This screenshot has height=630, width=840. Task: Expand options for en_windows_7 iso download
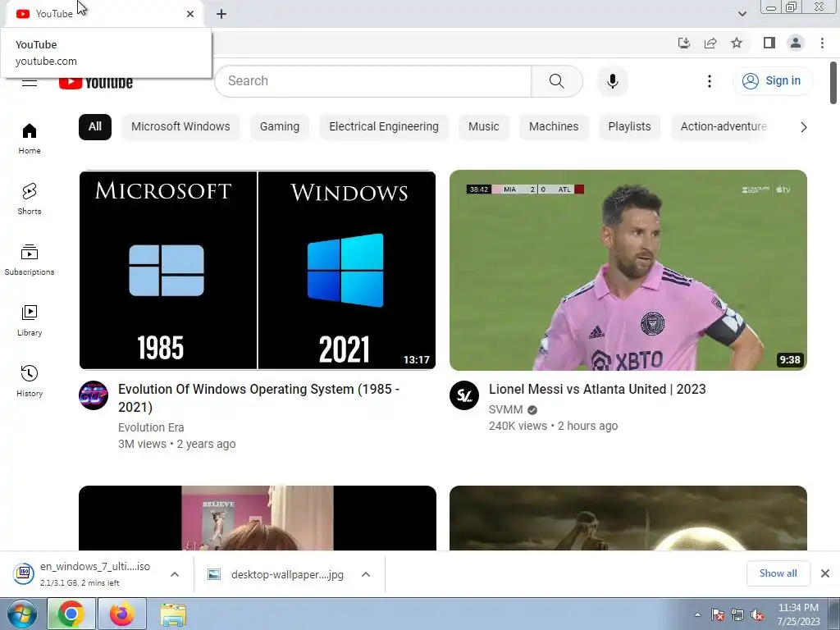pyautogui.click(x=175, y=574)
